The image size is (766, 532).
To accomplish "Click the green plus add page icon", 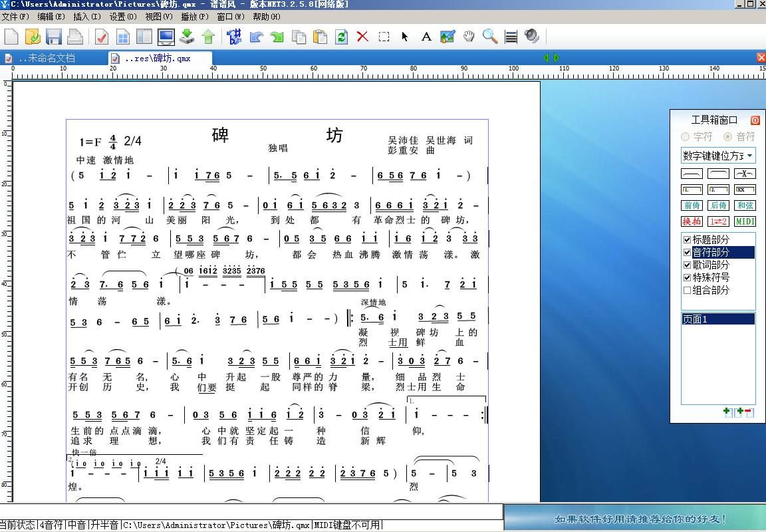I will pyautogui.click(x=727, y=412).
